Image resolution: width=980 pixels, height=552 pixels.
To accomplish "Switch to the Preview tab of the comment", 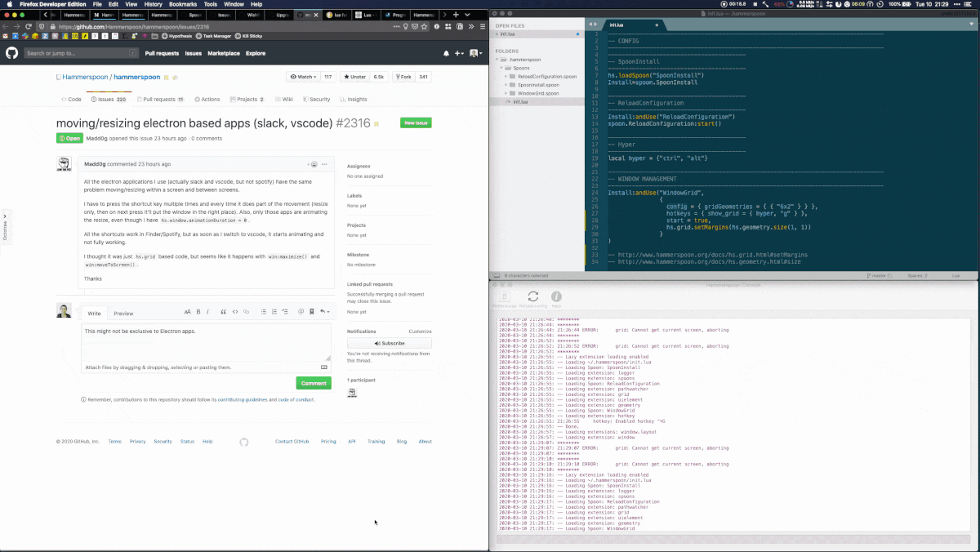I will click(123, 314).
